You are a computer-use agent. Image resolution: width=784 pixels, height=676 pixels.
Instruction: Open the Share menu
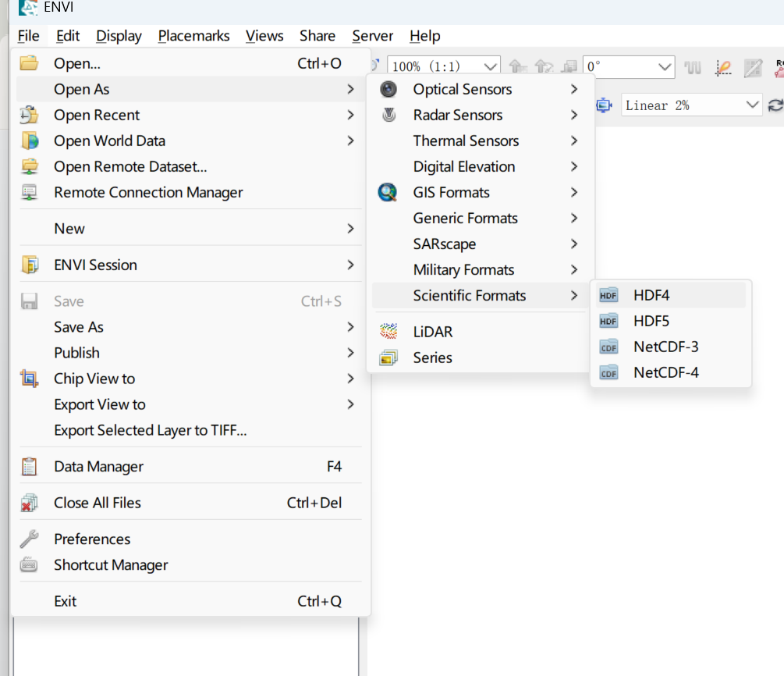(318, 36)
